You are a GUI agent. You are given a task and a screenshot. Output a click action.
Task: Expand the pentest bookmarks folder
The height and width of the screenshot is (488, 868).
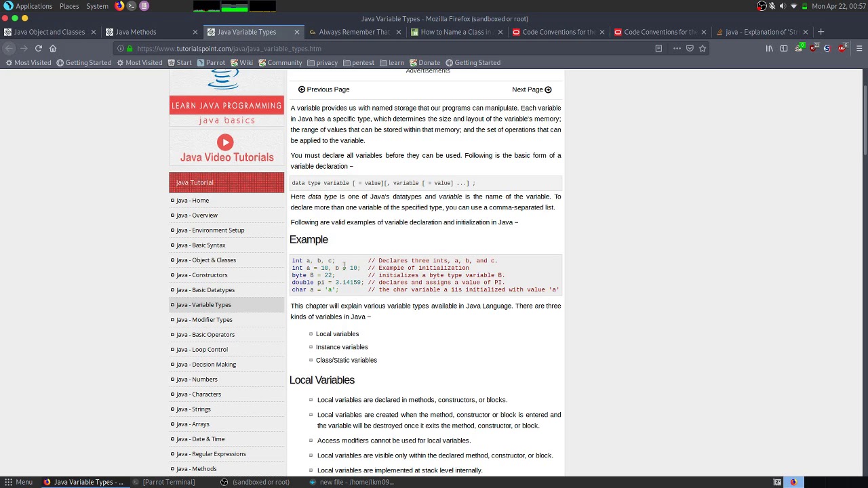[x=359, y=62]
